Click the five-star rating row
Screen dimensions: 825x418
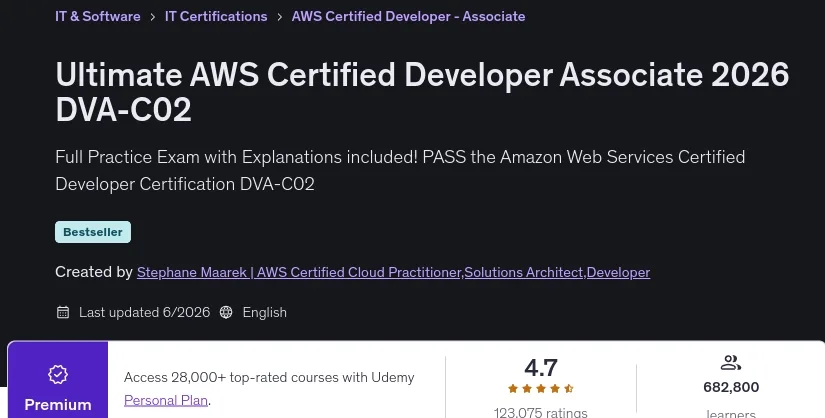541,389
